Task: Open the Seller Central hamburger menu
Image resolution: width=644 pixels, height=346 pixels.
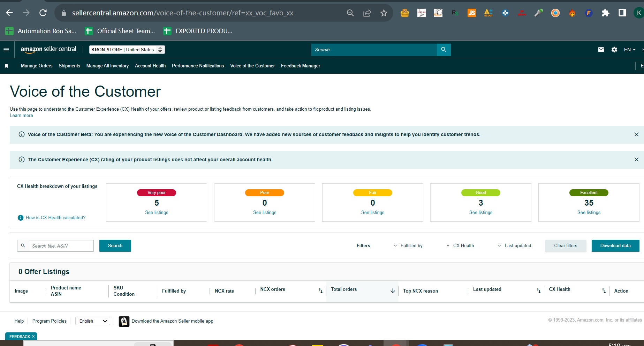Action: point(6,50)
